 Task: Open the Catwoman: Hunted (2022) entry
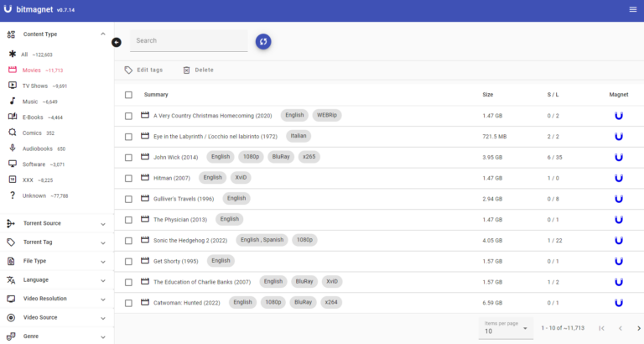click(x=187, y=303)
